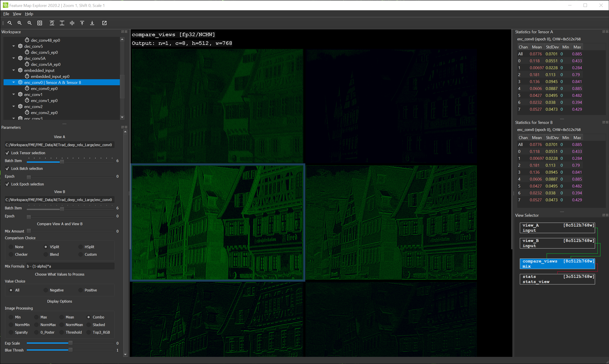This screenshot has width=609, height=364.
Task: Collapse the enc_conv0 tree node
Action: [14, 82]
